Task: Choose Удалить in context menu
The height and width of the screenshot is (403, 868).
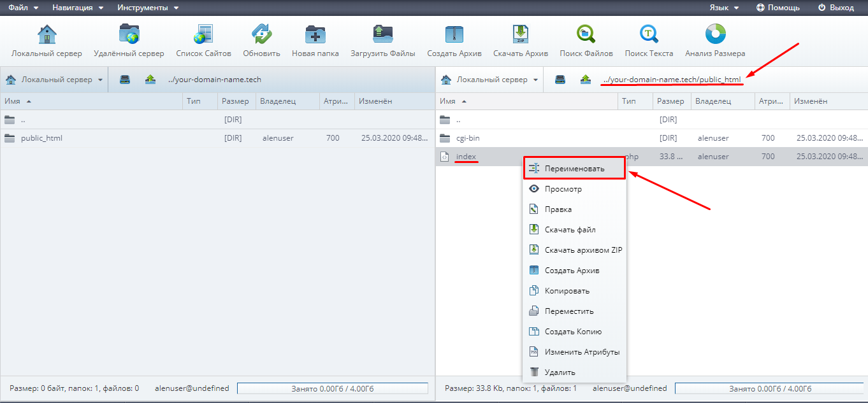Action: click(x=575, y=372)
